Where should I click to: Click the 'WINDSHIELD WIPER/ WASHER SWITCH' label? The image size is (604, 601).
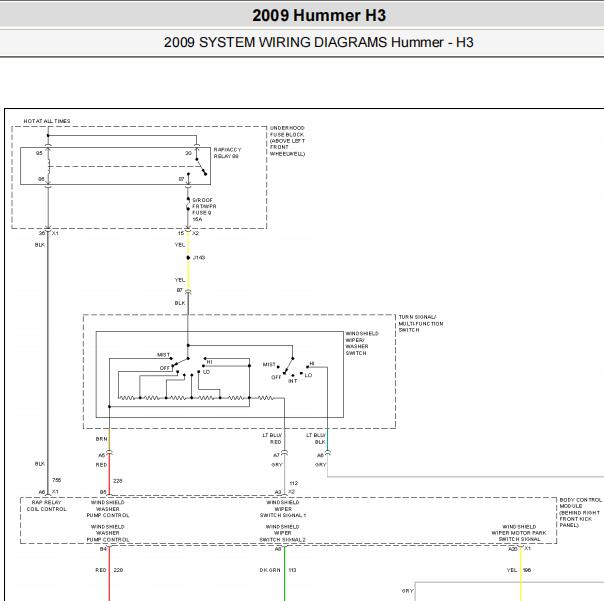(x=362, y=343)
